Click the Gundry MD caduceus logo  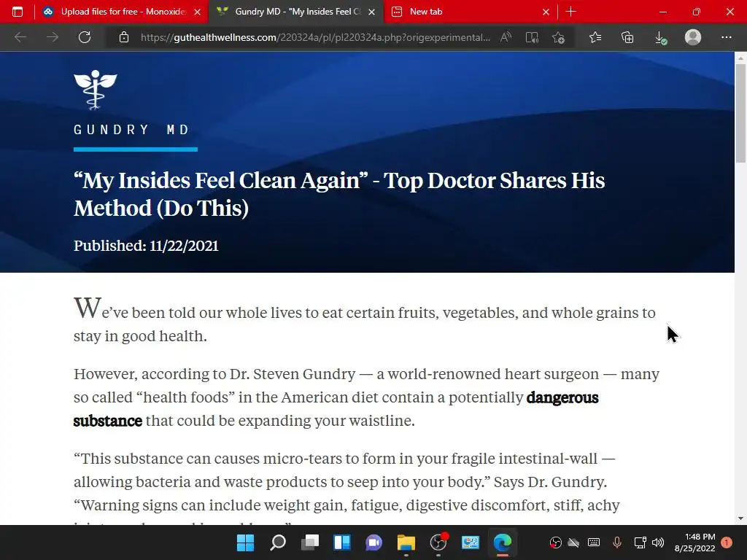(96, 90)
